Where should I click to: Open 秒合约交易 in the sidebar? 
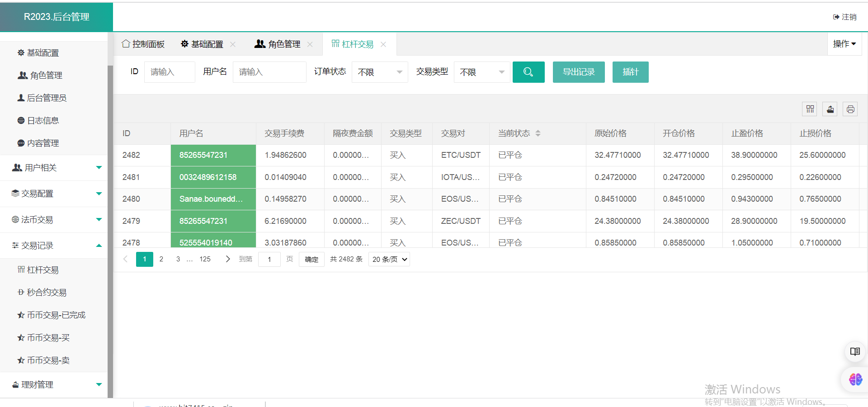click(47, 293)
